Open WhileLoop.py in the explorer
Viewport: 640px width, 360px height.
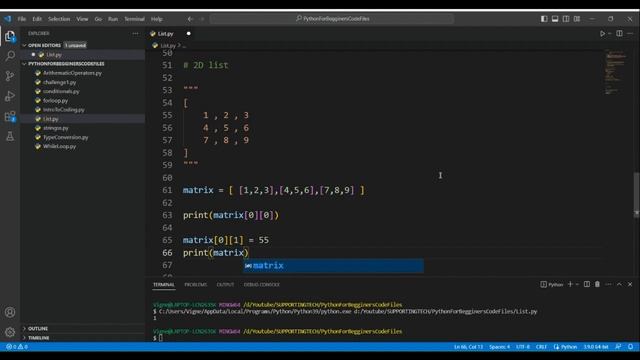[x=59, y=147]
